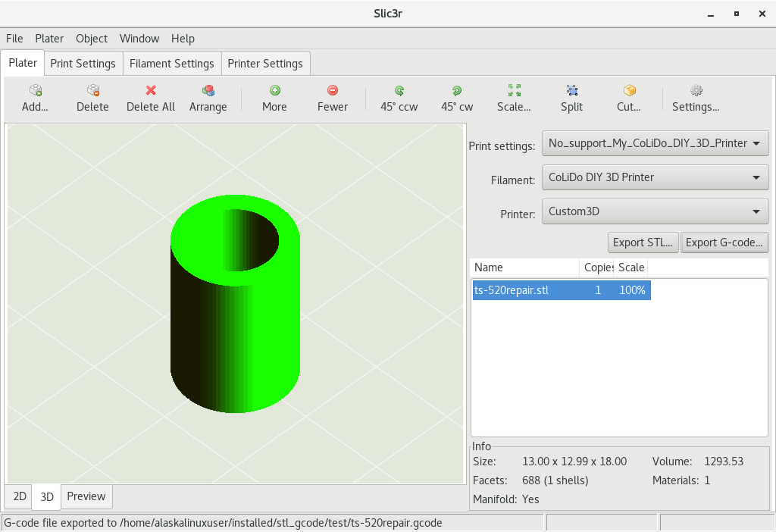Click the Export STL button
The width and height of the screenshot is (776, 532).
(643, 243)
